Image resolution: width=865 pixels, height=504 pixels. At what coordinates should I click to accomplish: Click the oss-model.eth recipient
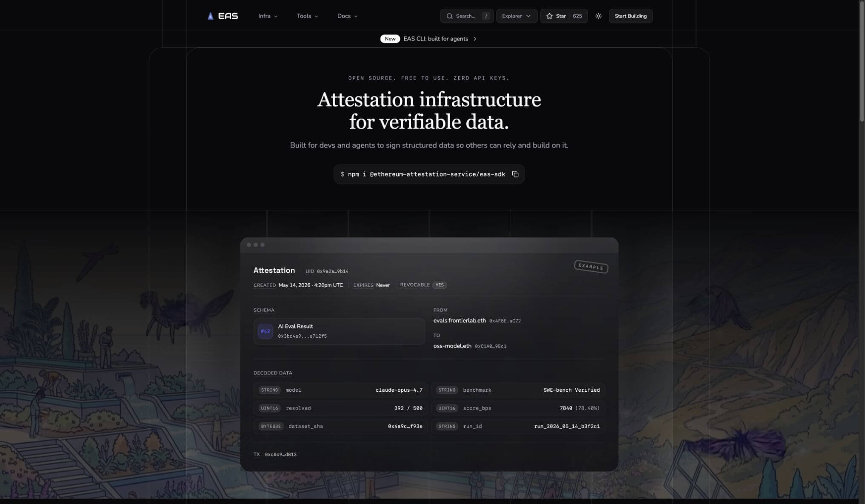tap(452, 346)
